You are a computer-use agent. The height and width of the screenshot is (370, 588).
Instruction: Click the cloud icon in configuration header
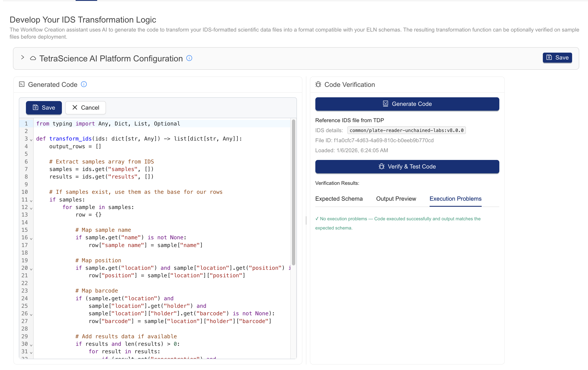[33, 58]
